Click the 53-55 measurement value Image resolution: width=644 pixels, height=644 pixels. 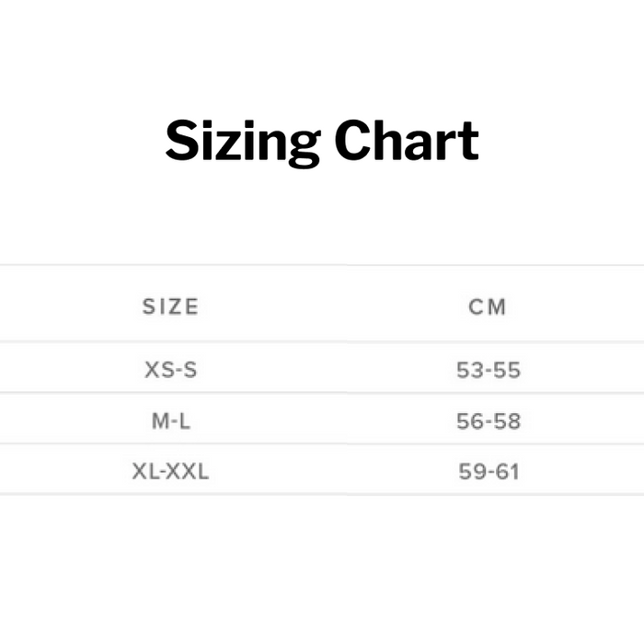point(489,370)
